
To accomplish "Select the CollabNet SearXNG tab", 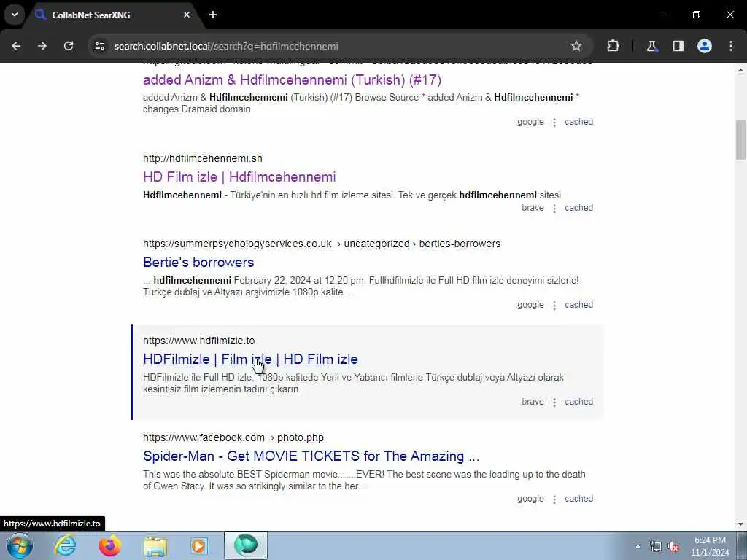I will tap(112, 15).
